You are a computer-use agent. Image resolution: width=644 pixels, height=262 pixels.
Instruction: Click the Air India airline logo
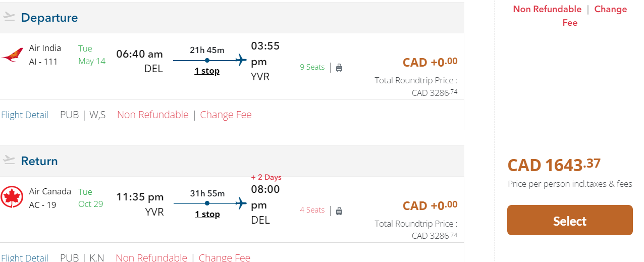13,55
